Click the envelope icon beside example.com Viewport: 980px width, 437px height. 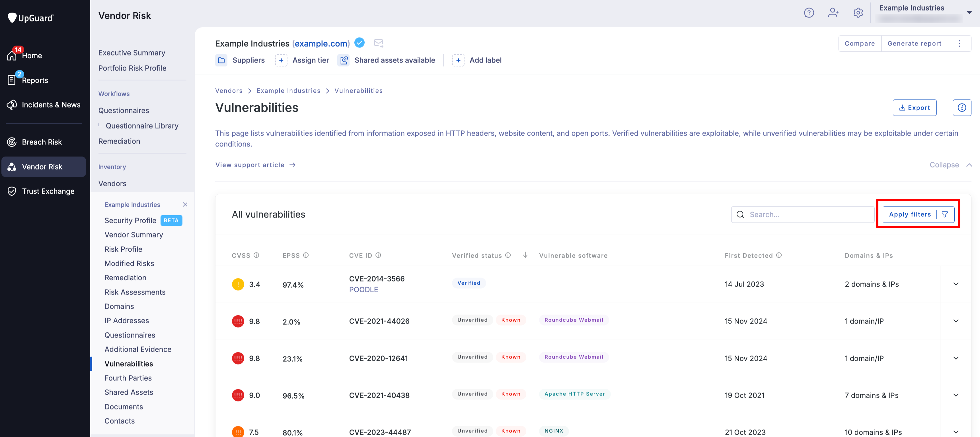click(379, 43)
